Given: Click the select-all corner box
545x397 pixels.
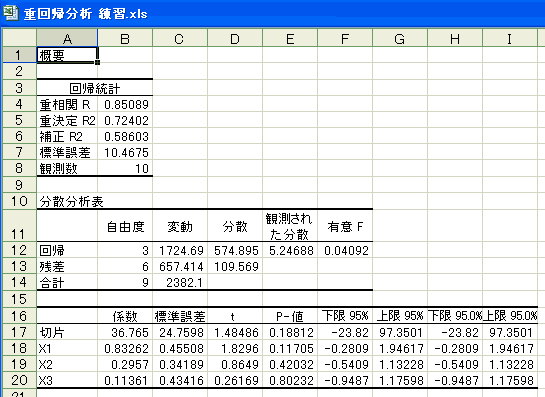Looking at the screenshot, I should pyautogui.click(x=19, y=38).
